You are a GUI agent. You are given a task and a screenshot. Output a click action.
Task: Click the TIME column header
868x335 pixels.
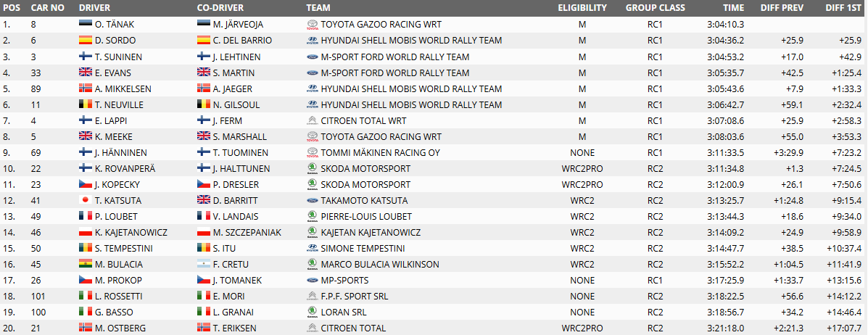[733, 8]
